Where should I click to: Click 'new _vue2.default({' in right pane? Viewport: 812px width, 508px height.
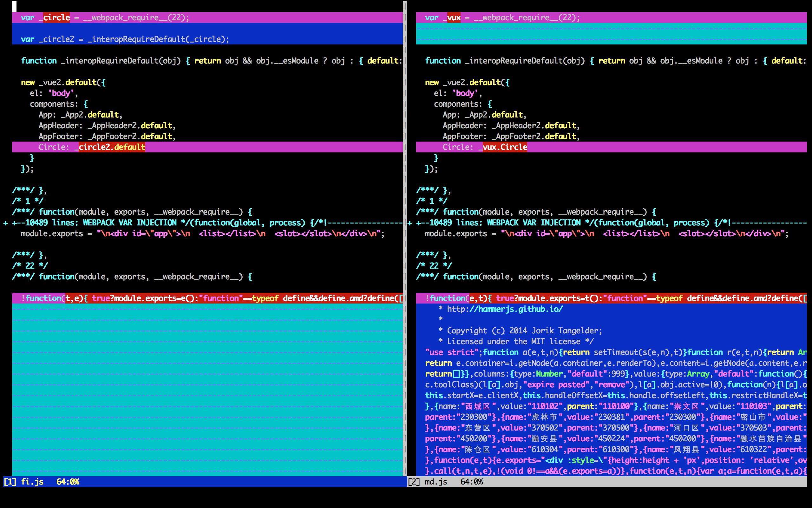(x=467, y=82)
